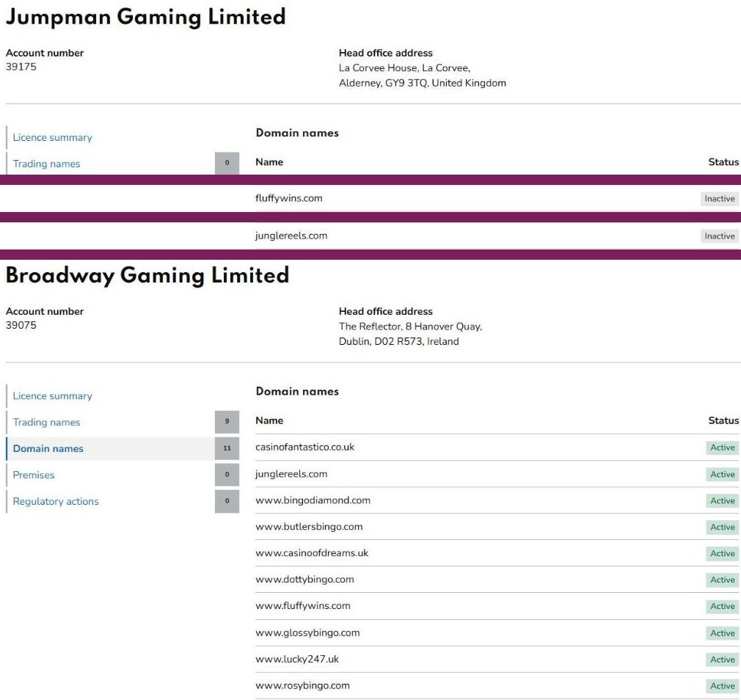
Task: Click Active status for www.fluffywins.com
Action: pyautogui.click(x=722, y=606)
